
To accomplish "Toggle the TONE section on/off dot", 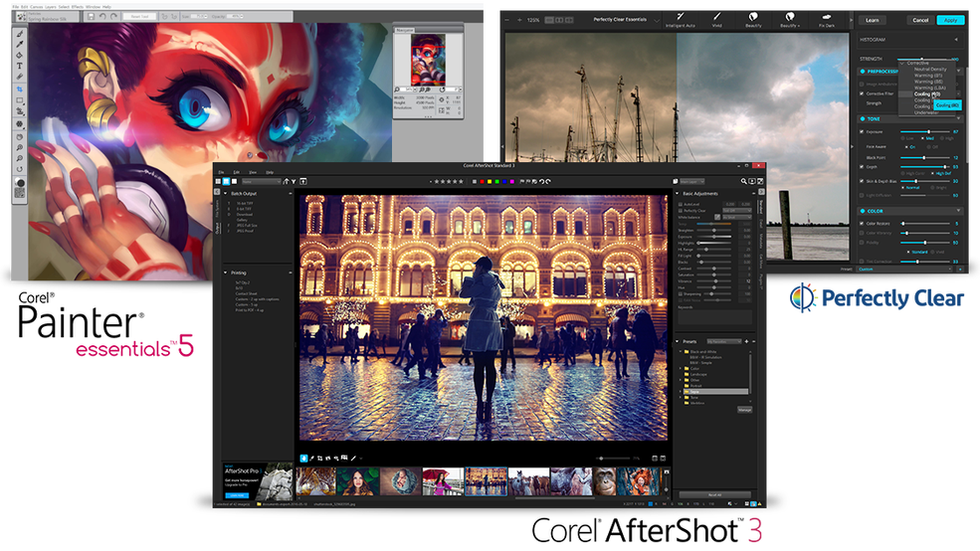I will (x=863, y=118).
